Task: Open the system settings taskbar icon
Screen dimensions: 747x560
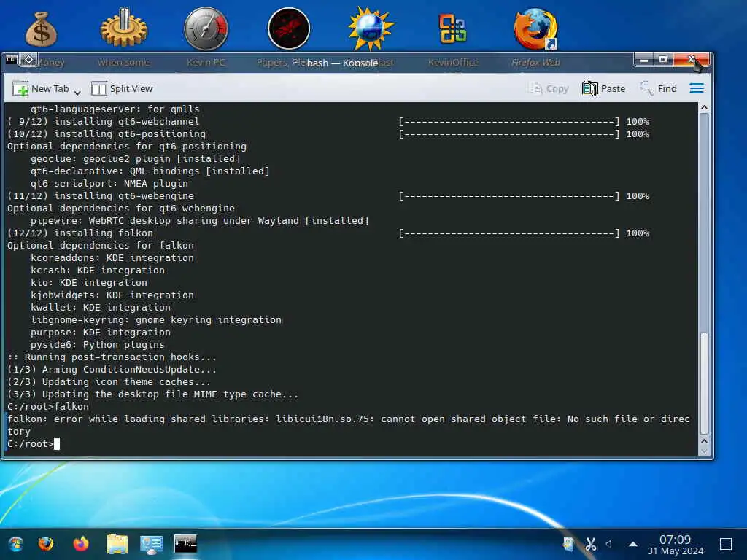Action: coord(152,545)
